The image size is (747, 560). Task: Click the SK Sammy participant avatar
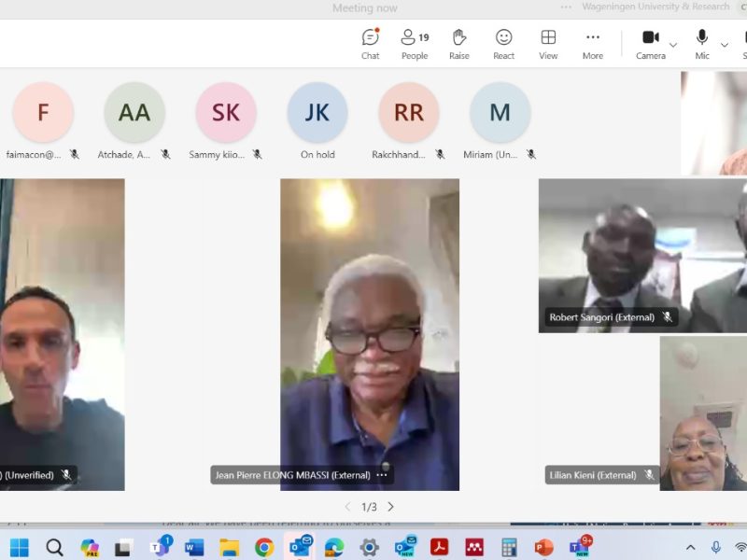(226, 113)
